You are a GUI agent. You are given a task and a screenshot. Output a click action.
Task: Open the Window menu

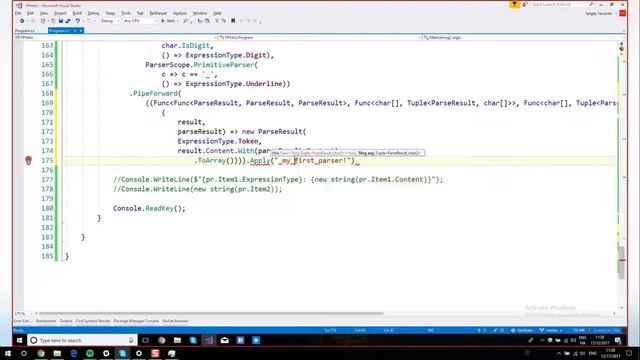point(200,13)
